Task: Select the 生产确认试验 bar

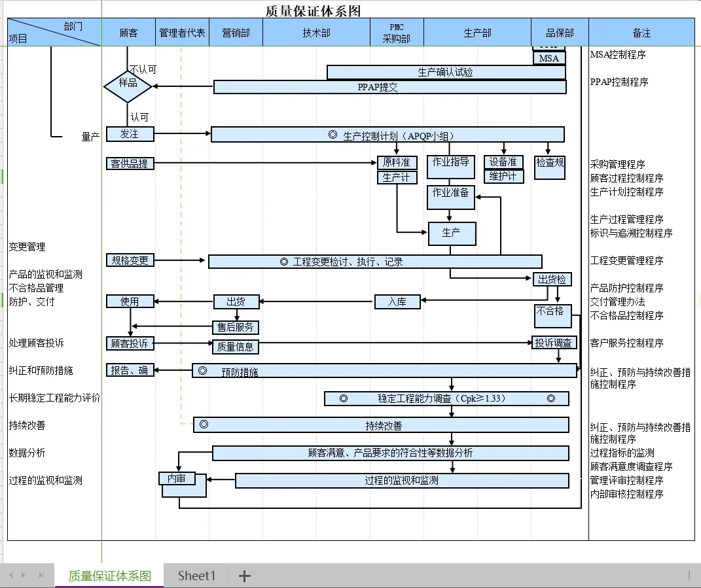Action: pos(446,73)
